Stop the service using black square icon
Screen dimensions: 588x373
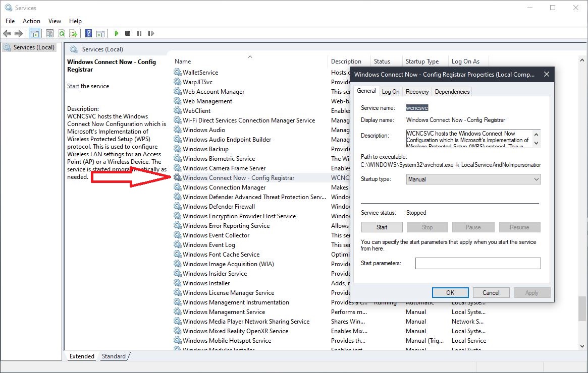click(x=128, y=33)
